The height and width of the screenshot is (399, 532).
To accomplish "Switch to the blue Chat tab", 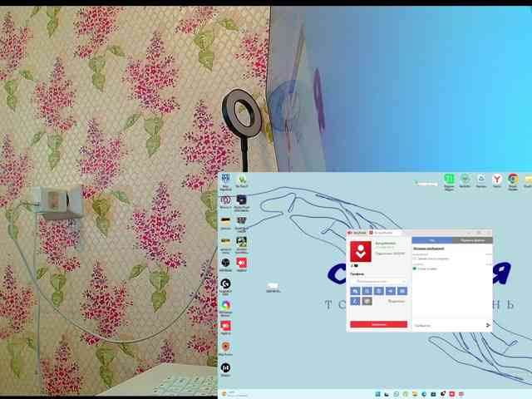I will click(x=432, y=240).
